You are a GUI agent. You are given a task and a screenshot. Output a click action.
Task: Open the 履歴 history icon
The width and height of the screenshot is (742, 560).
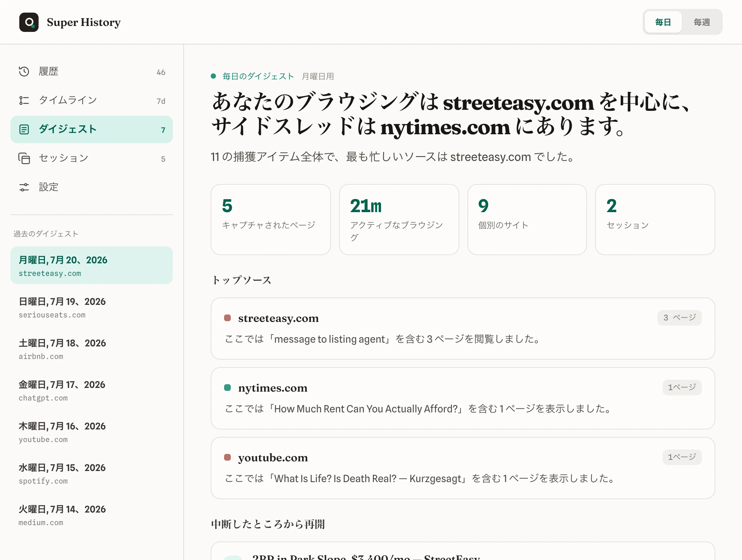pos(24,71)
